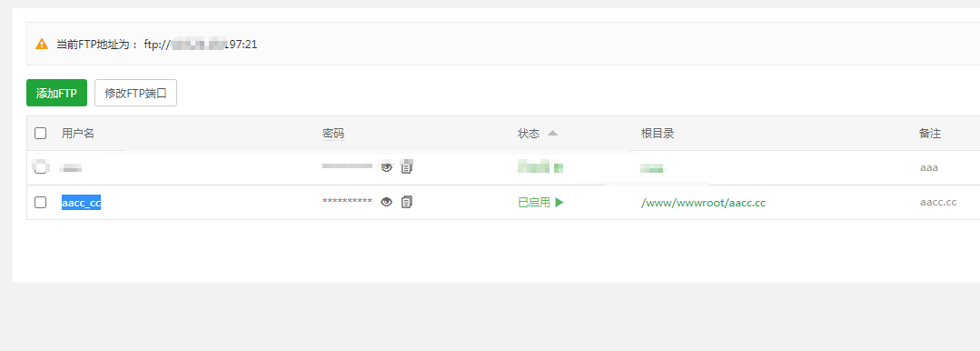This screenshot has width=980, height=351.
Task: Select the 当前FTP地址为 text
Action: pos(93,45)
